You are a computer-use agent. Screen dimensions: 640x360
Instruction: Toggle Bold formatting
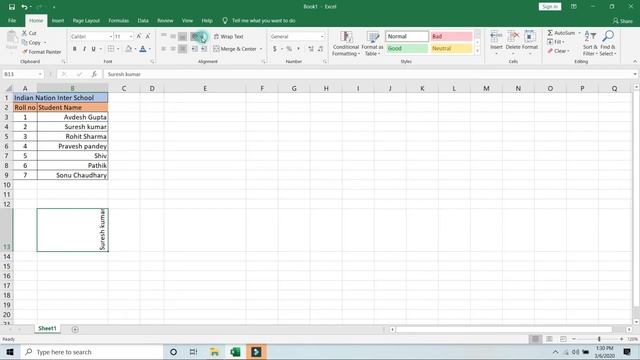coord(74,49)
